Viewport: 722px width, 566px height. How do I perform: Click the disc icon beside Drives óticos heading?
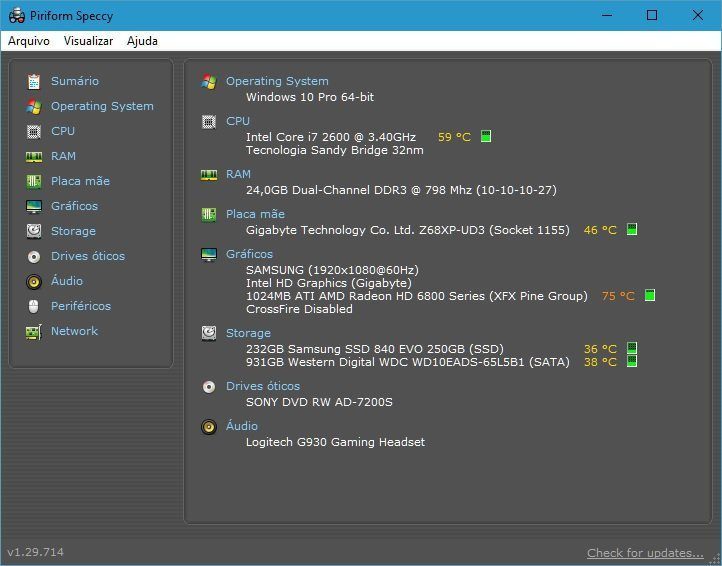click(x=209, y=387)
